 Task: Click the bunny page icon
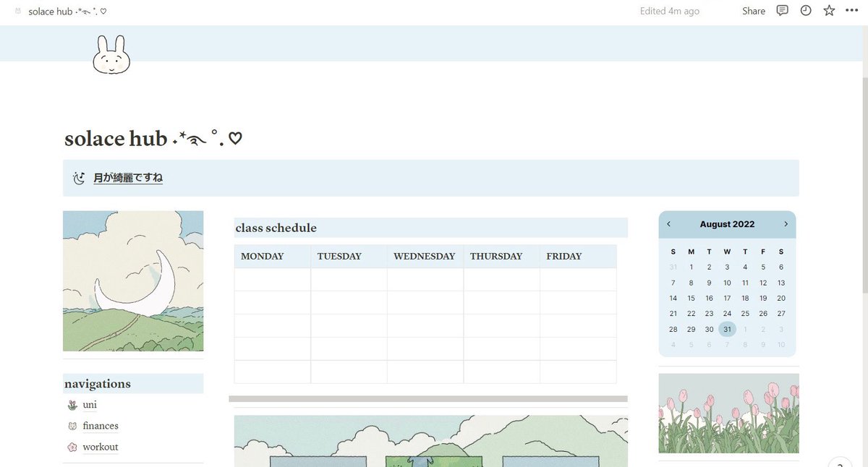[111, 55]
